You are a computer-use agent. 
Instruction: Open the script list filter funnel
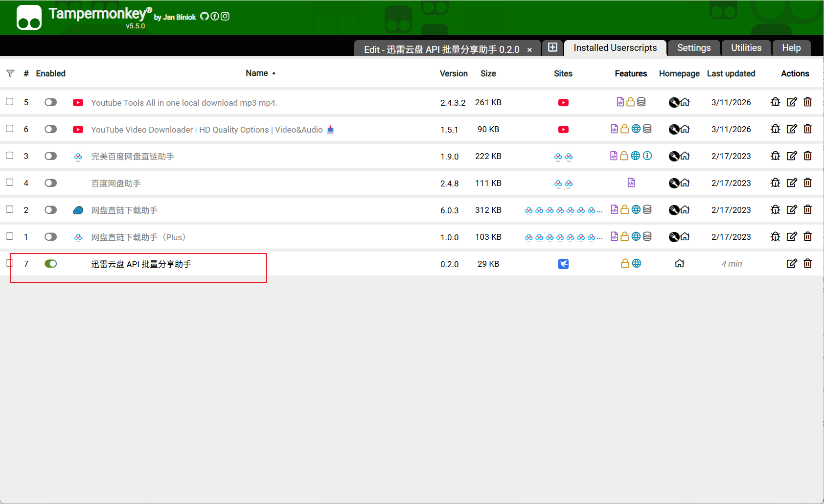pos(10,73)
